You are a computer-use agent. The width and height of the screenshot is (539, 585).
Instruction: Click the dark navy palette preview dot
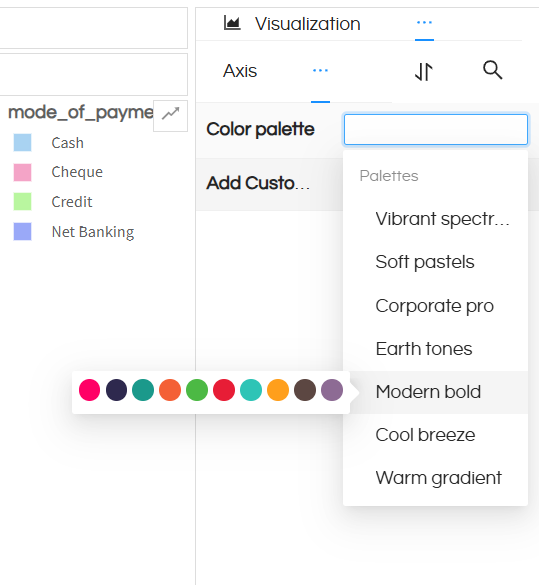coord(116,390)
